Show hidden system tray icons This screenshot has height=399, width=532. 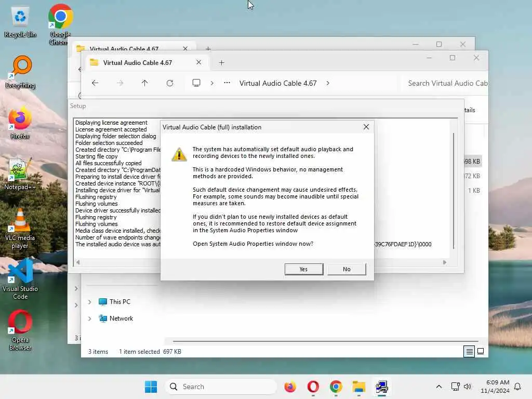[438, 387]
